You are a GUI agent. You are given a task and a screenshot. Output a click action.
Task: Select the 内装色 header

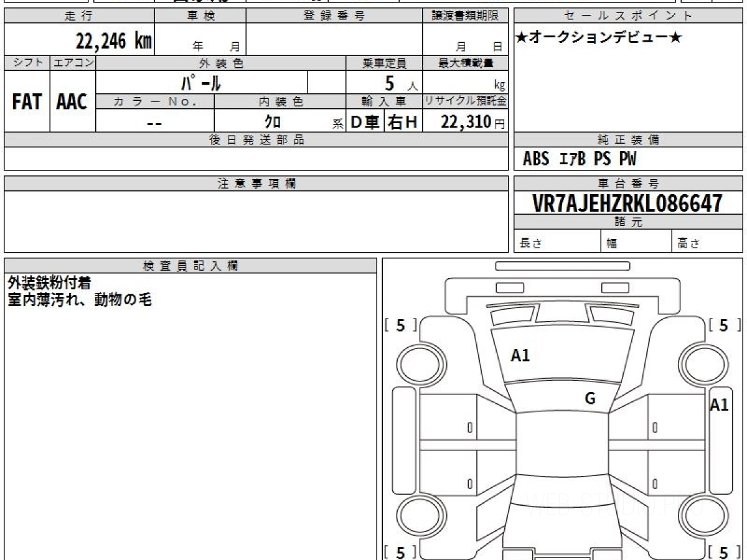pyautogui.click(x=280, y=101)
